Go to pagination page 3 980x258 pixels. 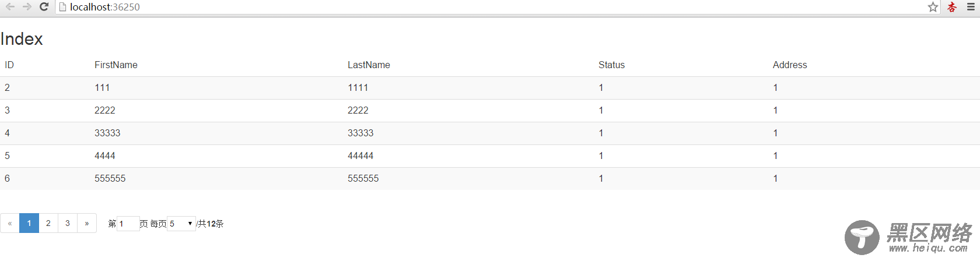(x=68, y=223)
